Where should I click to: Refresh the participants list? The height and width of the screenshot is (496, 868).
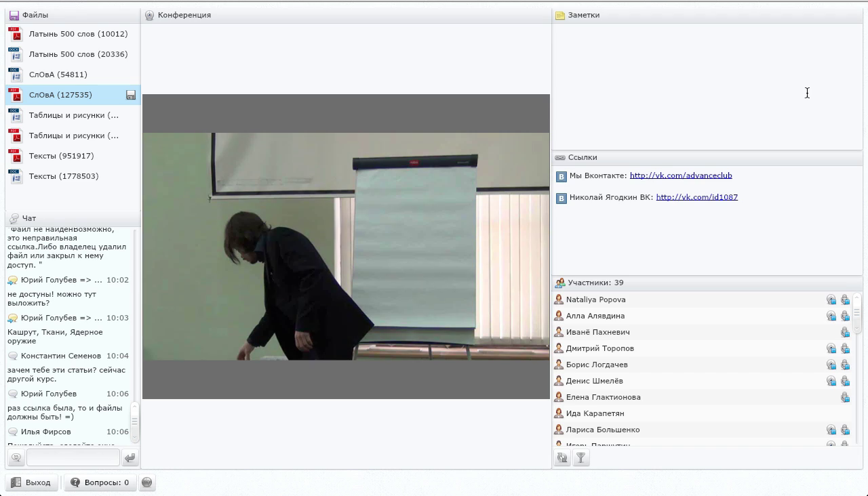tap(562, 458)
